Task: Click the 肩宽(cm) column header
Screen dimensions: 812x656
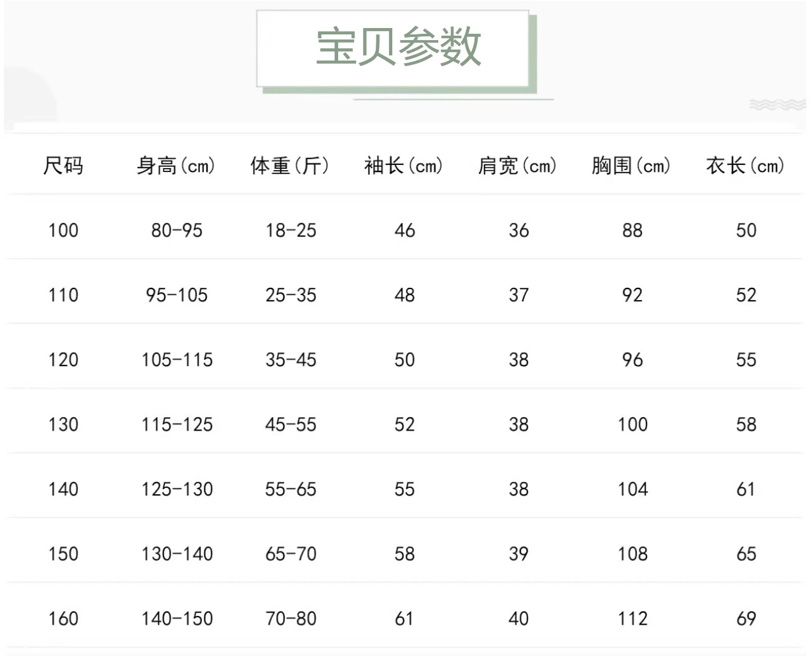Action: [518, 166]
